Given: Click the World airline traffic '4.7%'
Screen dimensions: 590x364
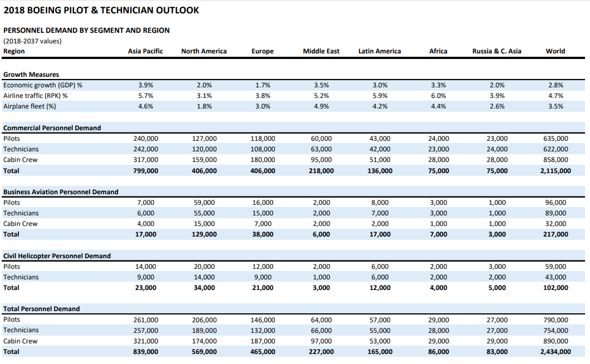Looking at the screenshot, I should click(x=555, y=96).
